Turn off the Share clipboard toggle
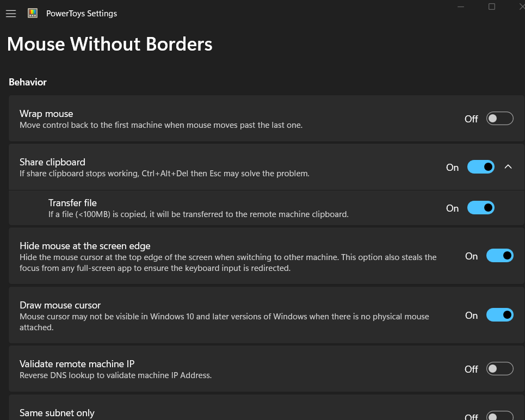This screenshot has height=420, width=525. coord(481,167)
